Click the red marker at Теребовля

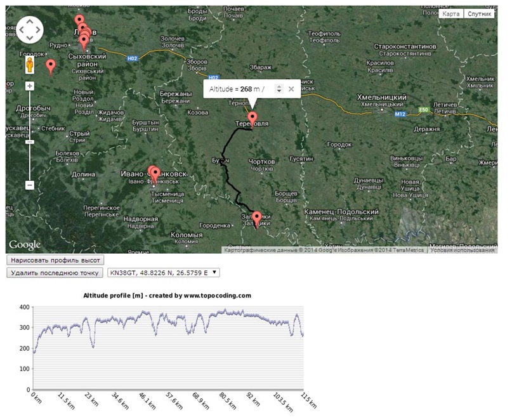pyautogui.click(x=253, y=119)
